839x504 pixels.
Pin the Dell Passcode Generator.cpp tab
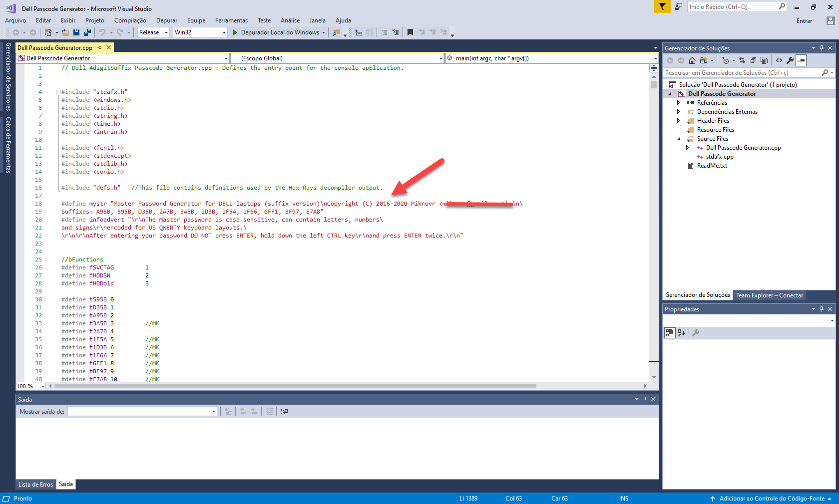(x=100, y=47)
